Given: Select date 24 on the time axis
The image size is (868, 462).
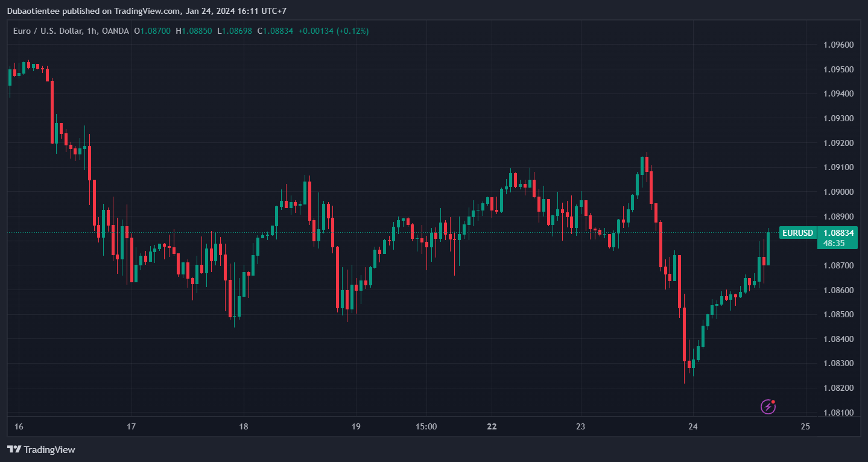Looking at the screenshot, I should pyautogui.click(x=693, y=427).
